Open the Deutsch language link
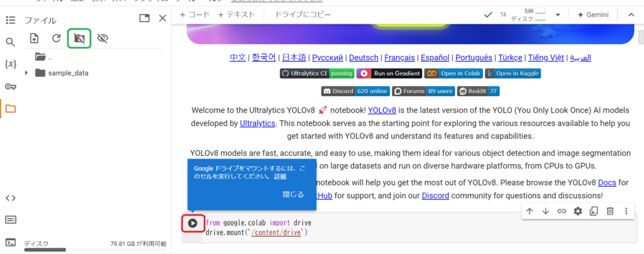This screenshot has width=644, height=254. click(364, 57)
